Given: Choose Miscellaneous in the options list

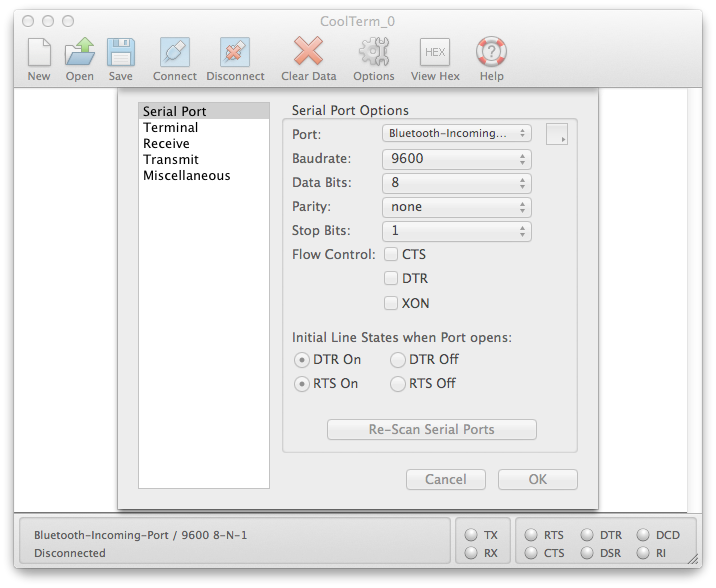Looking at the screenshot, I should (187, 176).
